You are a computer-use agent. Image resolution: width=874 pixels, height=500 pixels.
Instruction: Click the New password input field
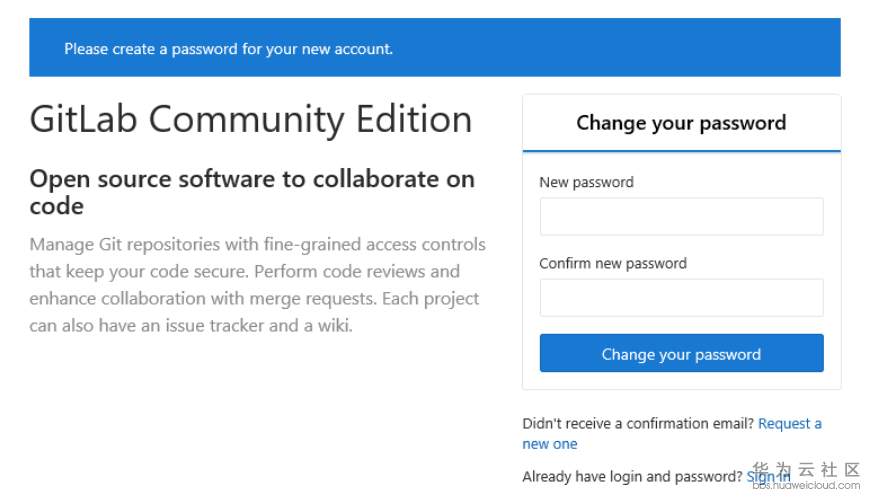pos(681,216)
